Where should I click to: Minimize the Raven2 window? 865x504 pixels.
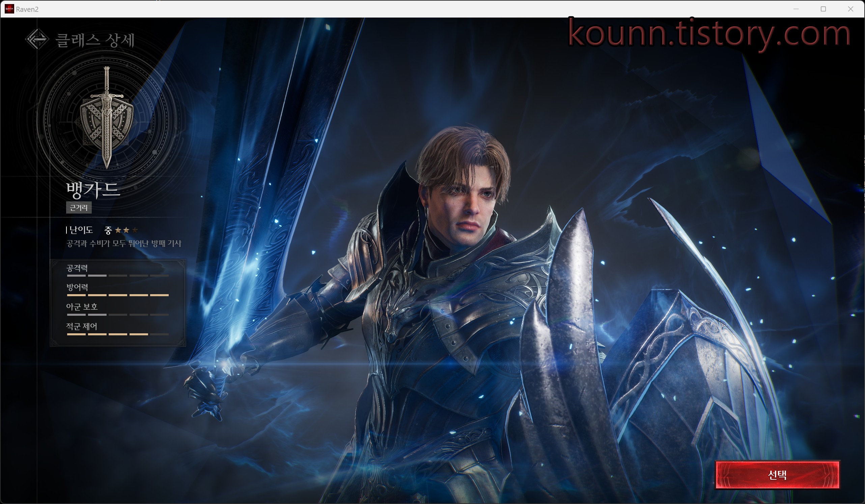[x=796, y=9]
